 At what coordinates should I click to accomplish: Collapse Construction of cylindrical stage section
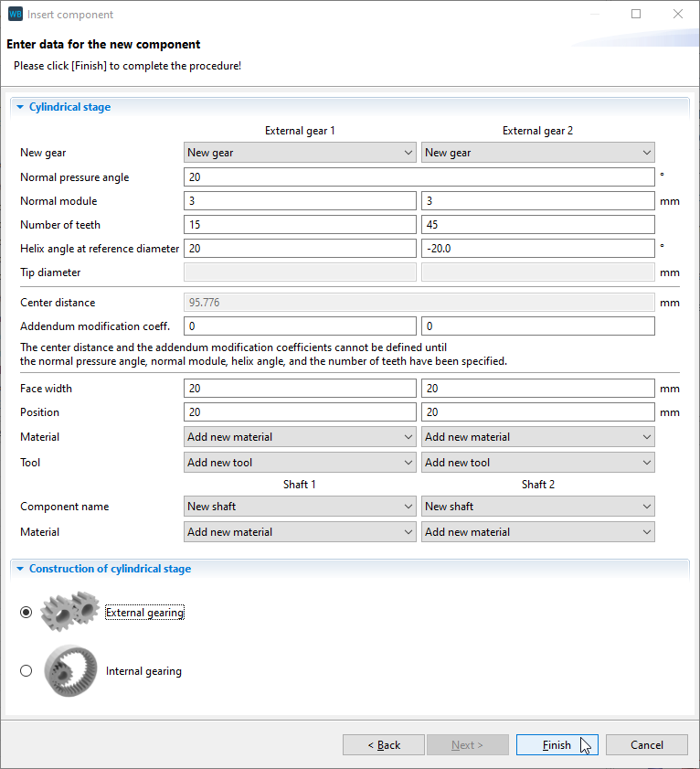20,569
